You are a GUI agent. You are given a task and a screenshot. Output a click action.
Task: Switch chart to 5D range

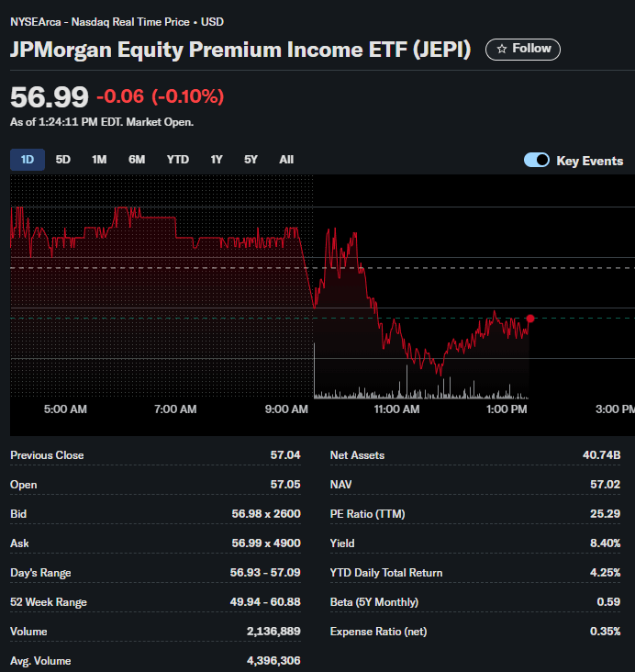[63, 160]
